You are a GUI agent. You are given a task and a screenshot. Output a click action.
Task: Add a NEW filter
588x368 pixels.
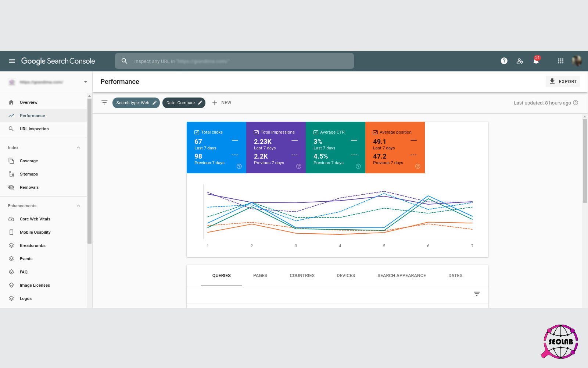[222, 103]
